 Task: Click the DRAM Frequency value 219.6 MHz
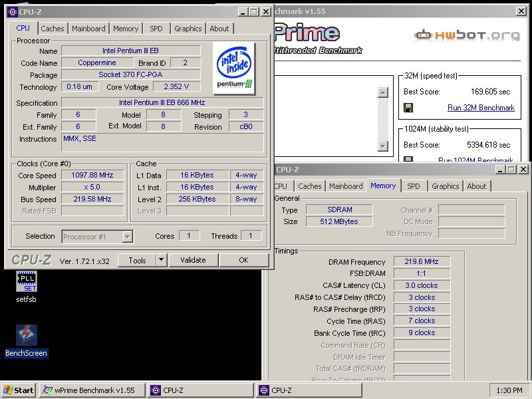pos(422,261)
